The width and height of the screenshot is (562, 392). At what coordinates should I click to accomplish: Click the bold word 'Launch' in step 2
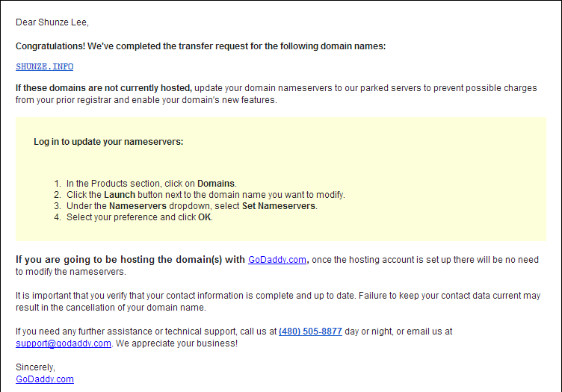(120, 195)
